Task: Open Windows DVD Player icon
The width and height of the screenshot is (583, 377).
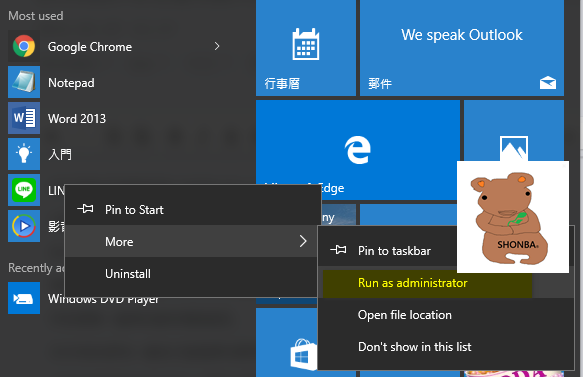Action: tap(24, 298)
